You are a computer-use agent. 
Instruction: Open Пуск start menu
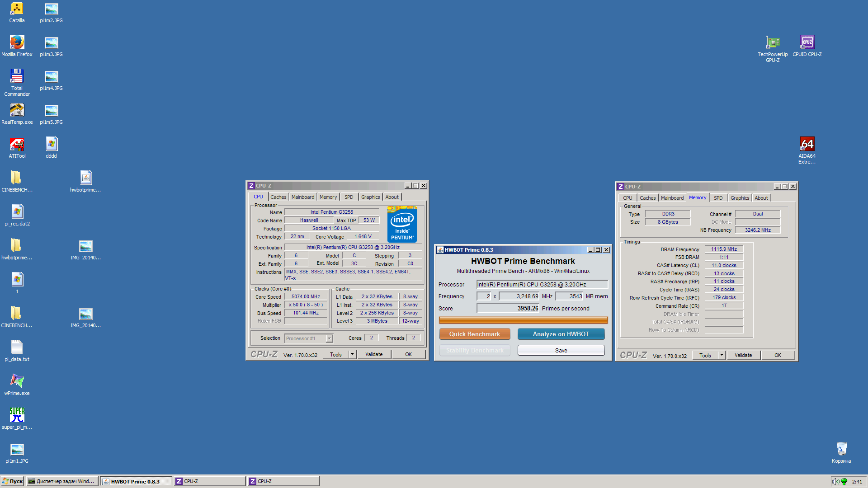(12, 481)
